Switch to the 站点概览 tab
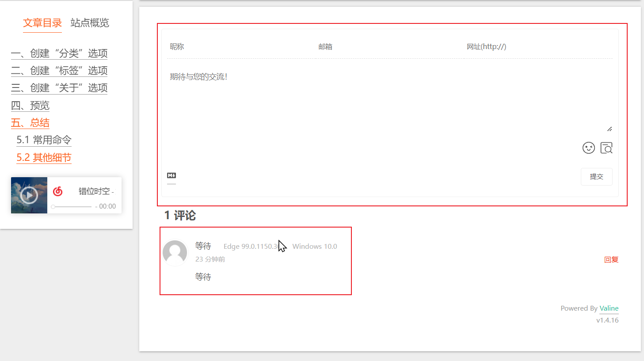The width and height of the screenshot is (644, 361). (89, 23)
